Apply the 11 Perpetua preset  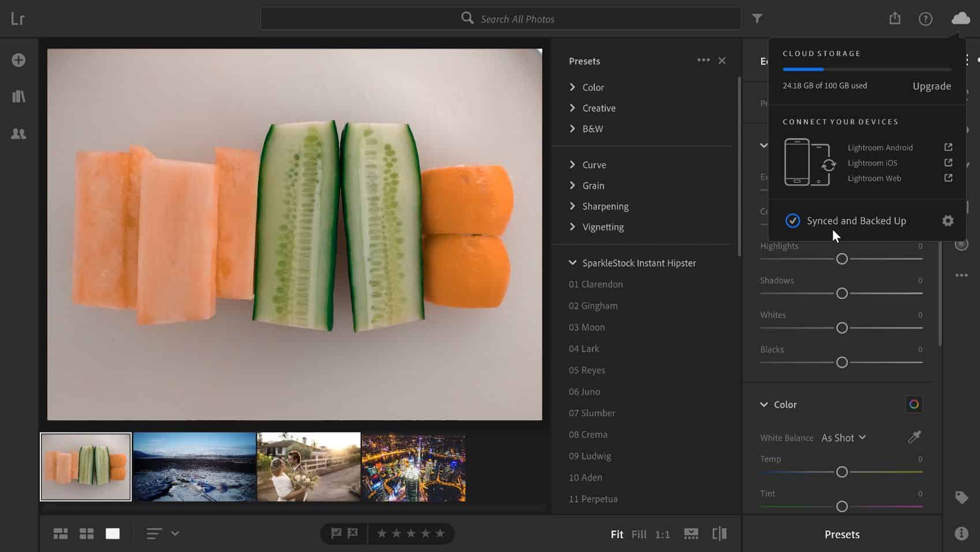(593, 499)
